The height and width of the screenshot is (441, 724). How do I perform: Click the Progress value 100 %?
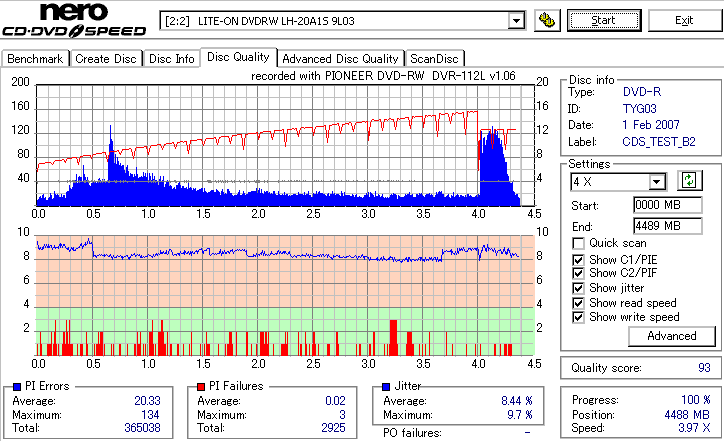(x=696, y=400)
